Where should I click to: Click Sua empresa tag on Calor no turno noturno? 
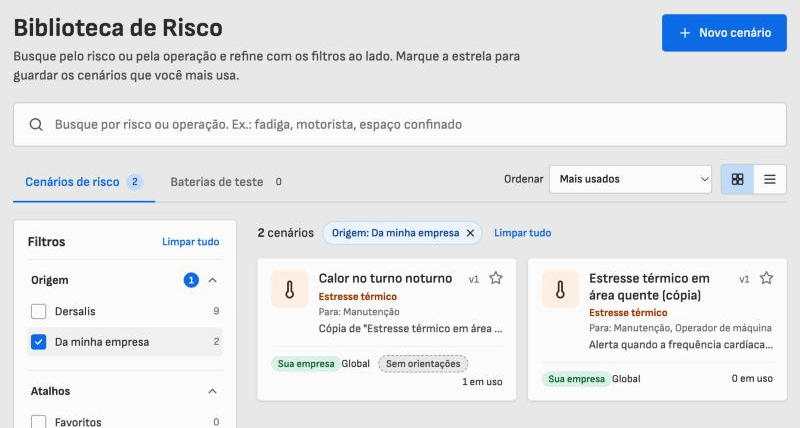306,364
